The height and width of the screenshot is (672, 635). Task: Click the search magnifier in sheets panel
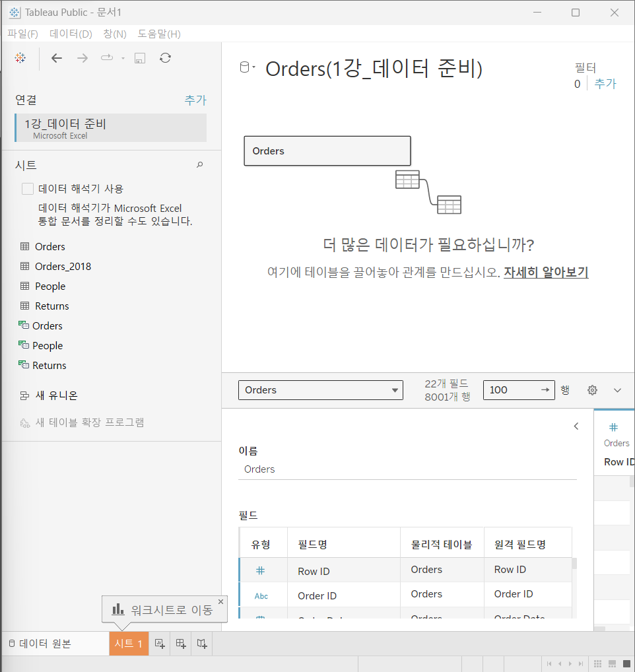199,164
